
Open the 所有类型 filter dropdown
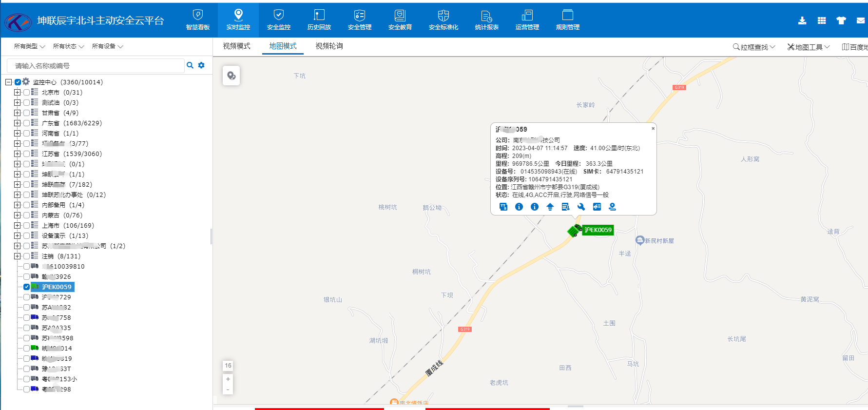pyautogui.click(x=29, y=46)
